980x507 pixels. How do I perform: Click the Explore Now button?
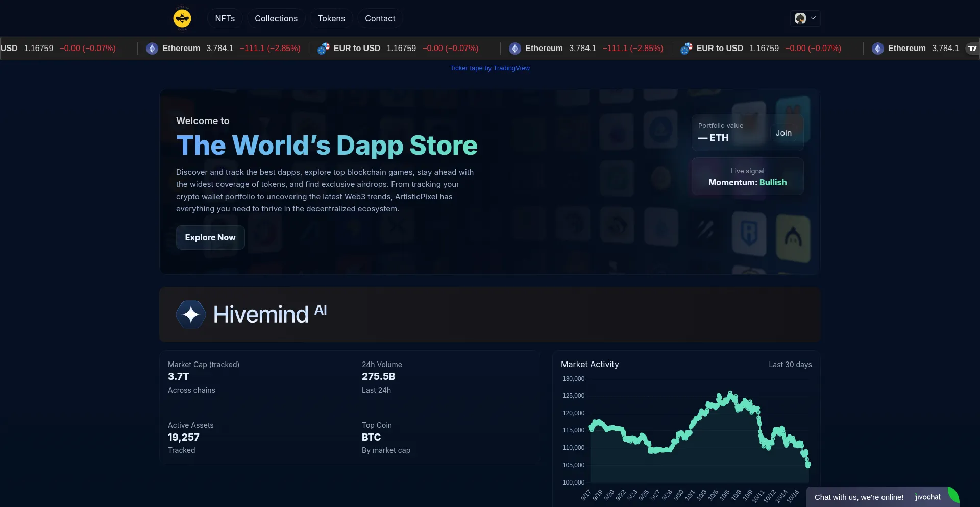(x=210, y=237)
